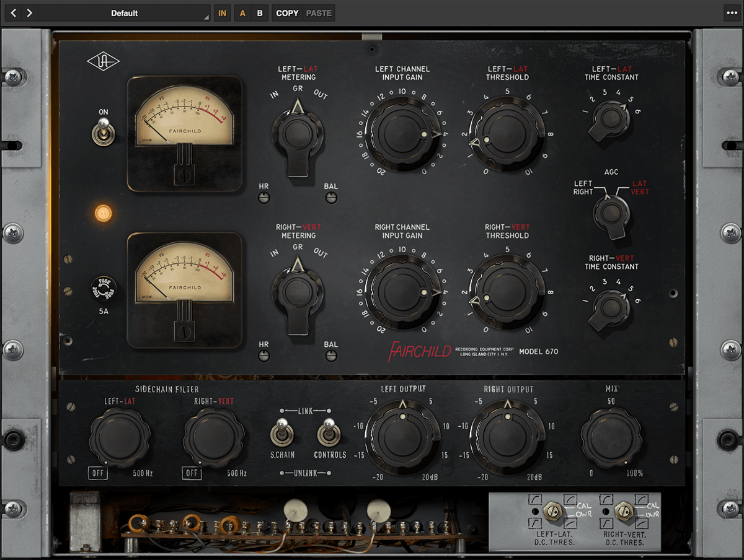The image size is (744, 560).
Task: Click the Right-Vert Threshold knob
Action: coord(508,291)
